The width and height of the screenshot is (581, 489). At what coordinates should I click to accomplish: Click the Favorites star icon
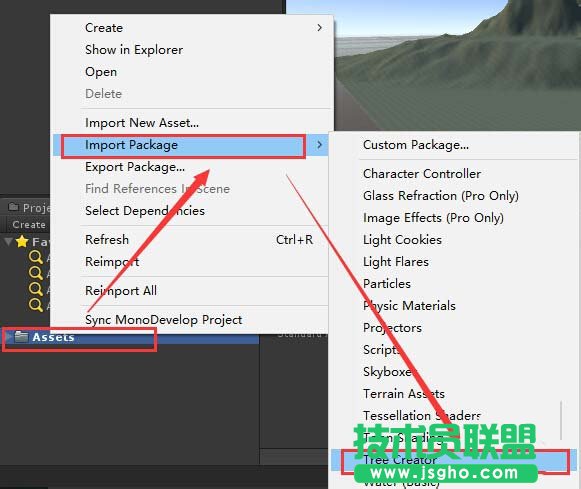tap(22, 242)
